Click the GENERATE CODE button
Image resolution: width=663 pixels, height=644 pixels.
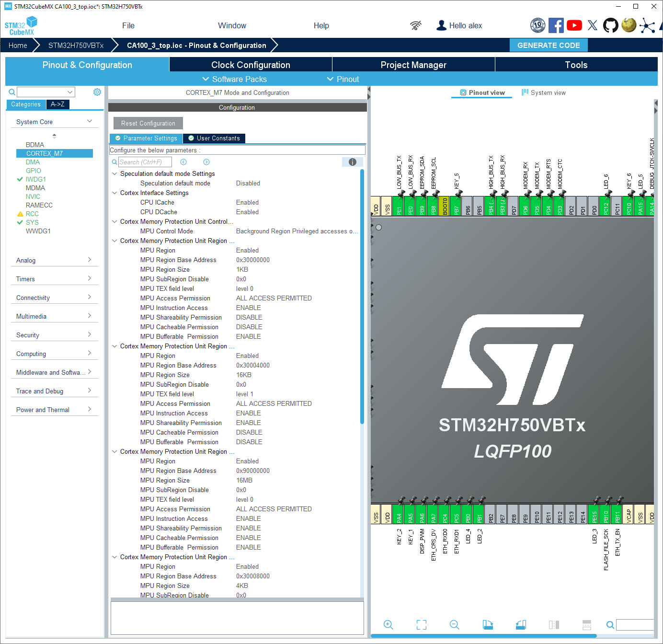(548, 45)
